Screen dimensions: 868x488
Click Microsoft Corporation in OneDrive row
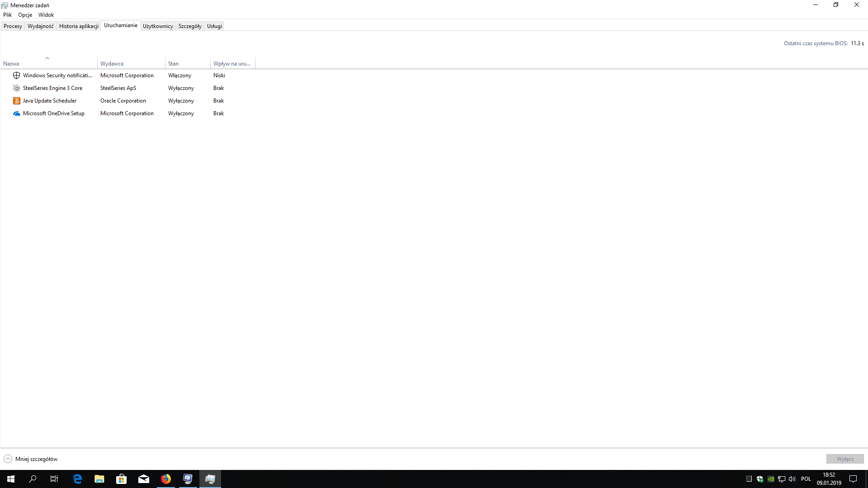[127, 113]
